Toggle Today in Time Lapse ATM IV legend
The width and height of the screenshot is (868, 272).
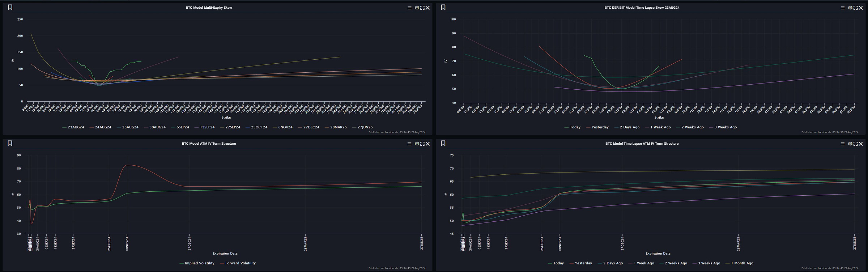pyautogui.click(x=556, y=263)
